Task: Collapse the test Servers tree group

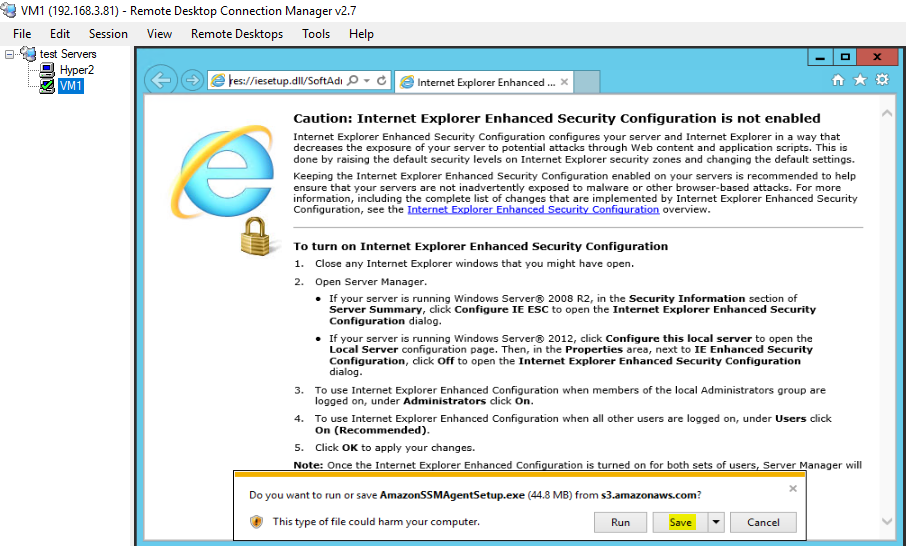Action: [9, 54]
